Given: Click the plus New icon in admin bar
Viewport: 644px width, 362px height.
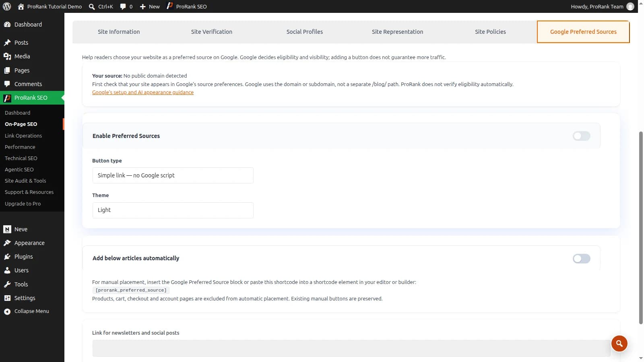Looking at the screenshot, I should (x=142, y=6).
